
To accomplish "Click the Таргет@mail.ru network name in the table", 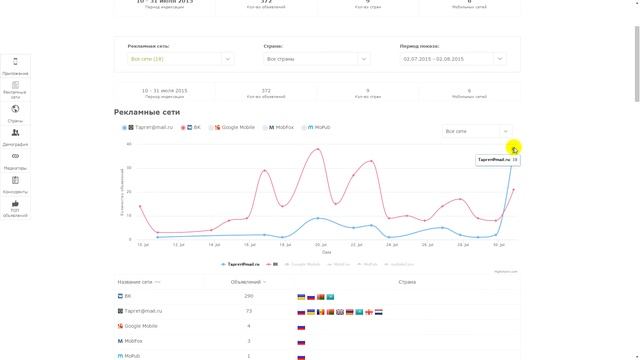I will (143, 311).
